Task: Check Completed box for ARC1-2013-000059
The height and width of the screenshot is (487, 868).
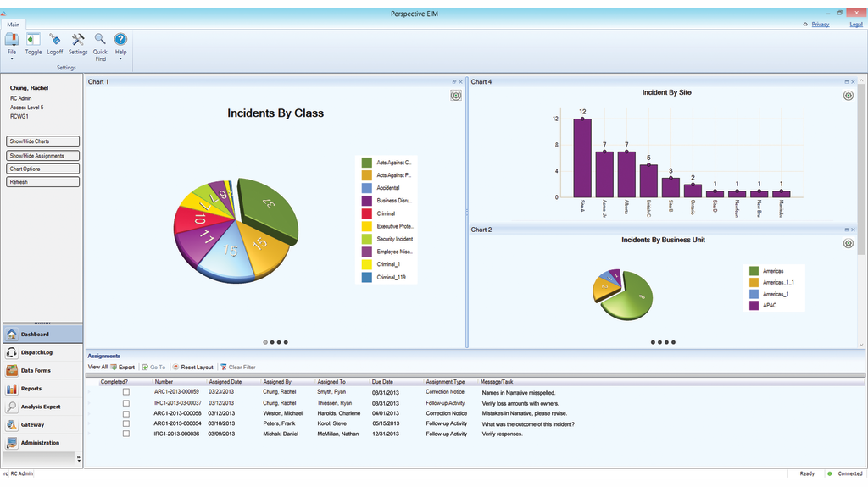Action: click(x=126, y=393)
